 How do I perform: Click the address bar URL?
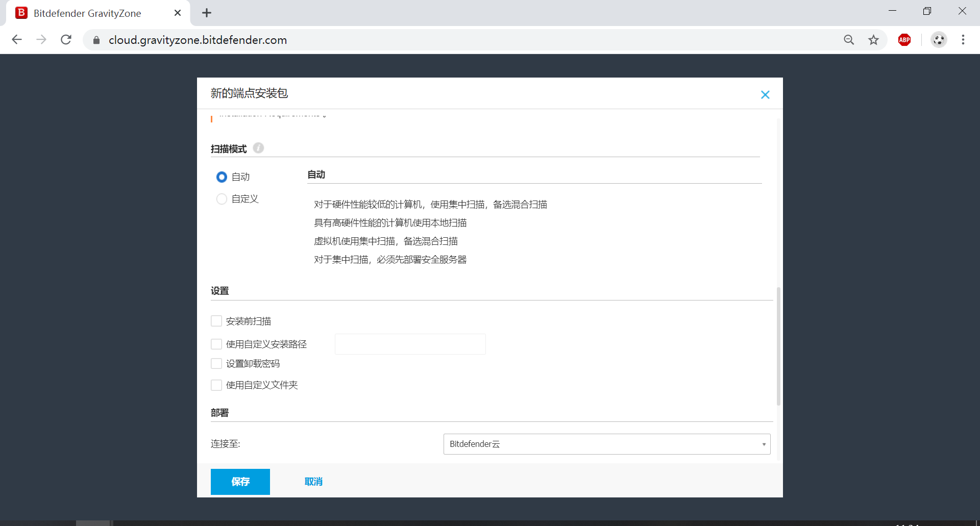coord(198,40)
